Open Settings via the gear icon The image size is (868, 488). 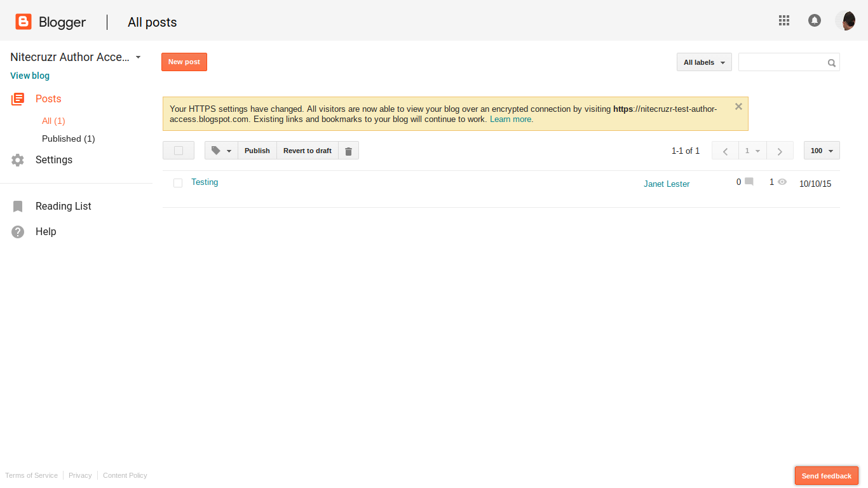point(17,159)
